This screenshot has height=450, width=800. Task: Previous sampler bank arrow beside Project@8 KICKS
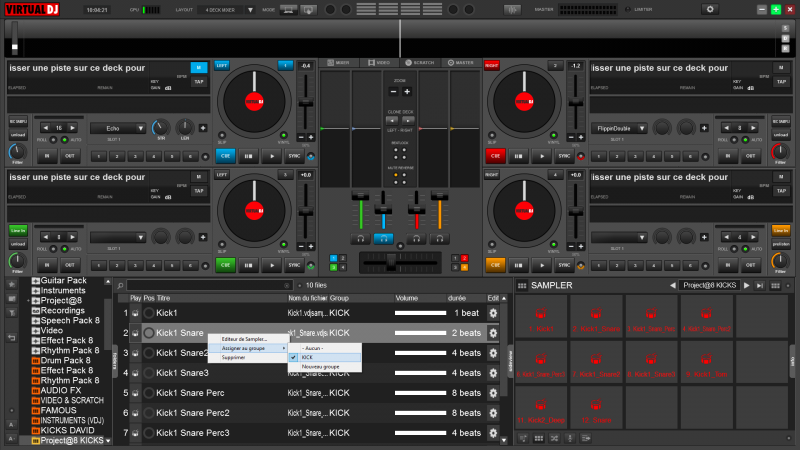click(x=672, y=286)
